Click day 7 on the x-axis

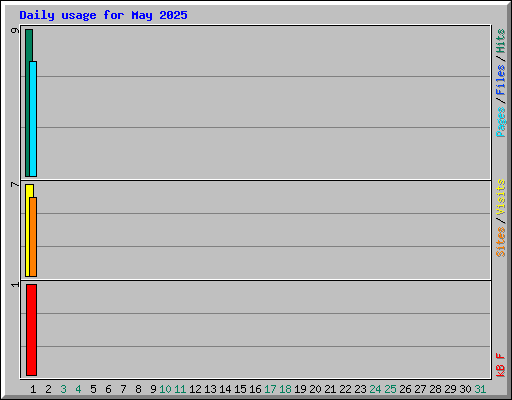123,389
